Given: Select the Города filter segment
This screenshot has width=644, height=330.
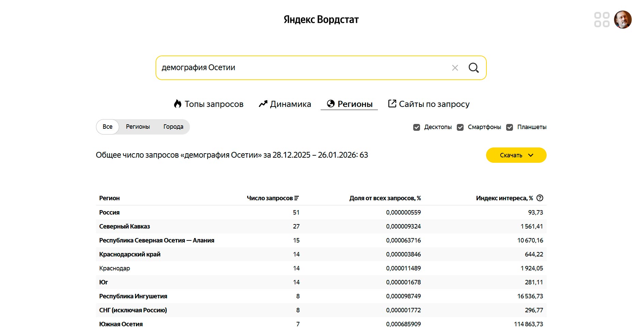Looking at the screenshot, I should [173, 127].
